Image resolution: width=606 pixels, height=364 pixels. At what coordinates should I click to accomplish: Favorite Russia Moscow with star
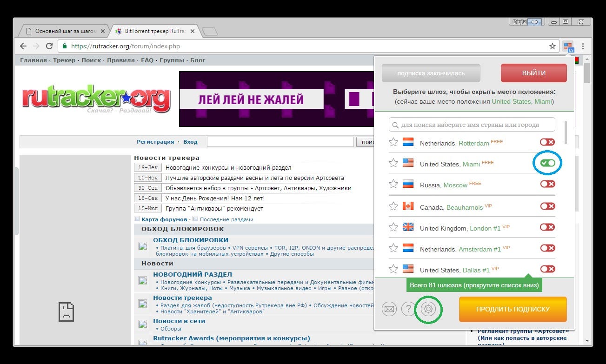[393, 184]
